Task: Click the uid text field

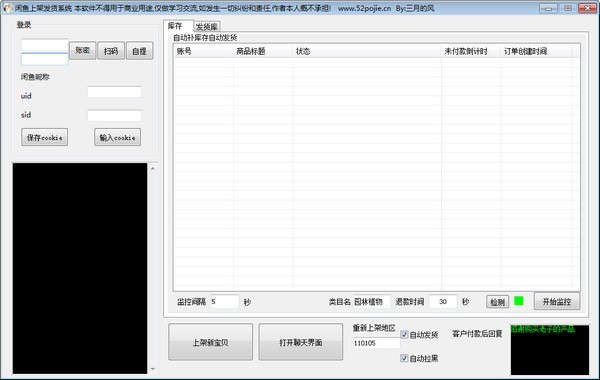Action: click(x=114, y=92)
